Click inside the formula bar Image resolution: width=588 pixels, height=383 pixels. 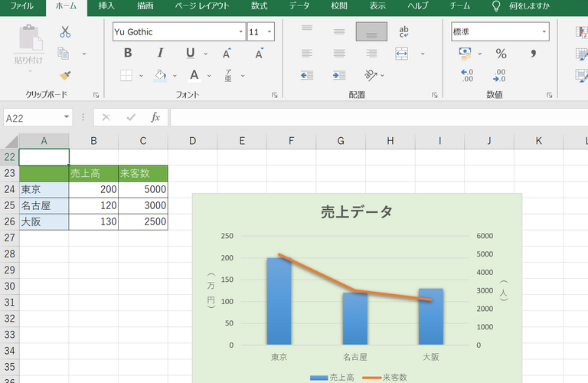379,117
